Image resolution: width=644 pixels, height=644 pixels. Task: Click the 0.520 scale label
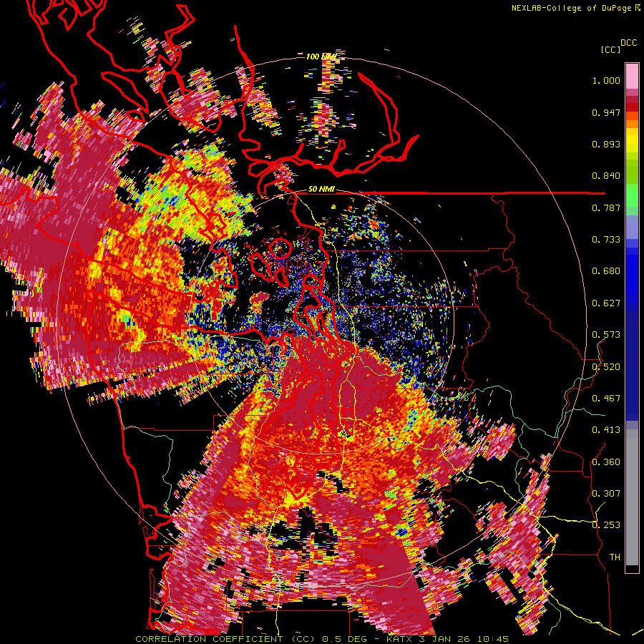point(606,366)
